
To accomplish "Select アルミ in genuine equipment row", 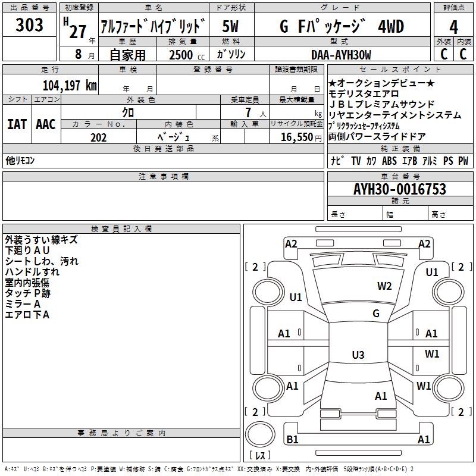I will (430, 160).
